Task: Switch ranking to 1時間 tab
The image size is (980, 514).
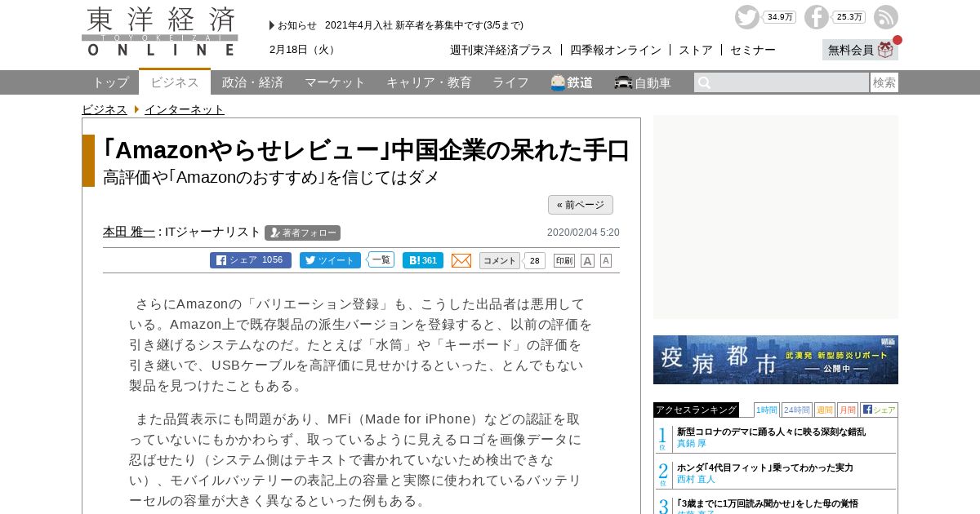Action: (767, 410)
